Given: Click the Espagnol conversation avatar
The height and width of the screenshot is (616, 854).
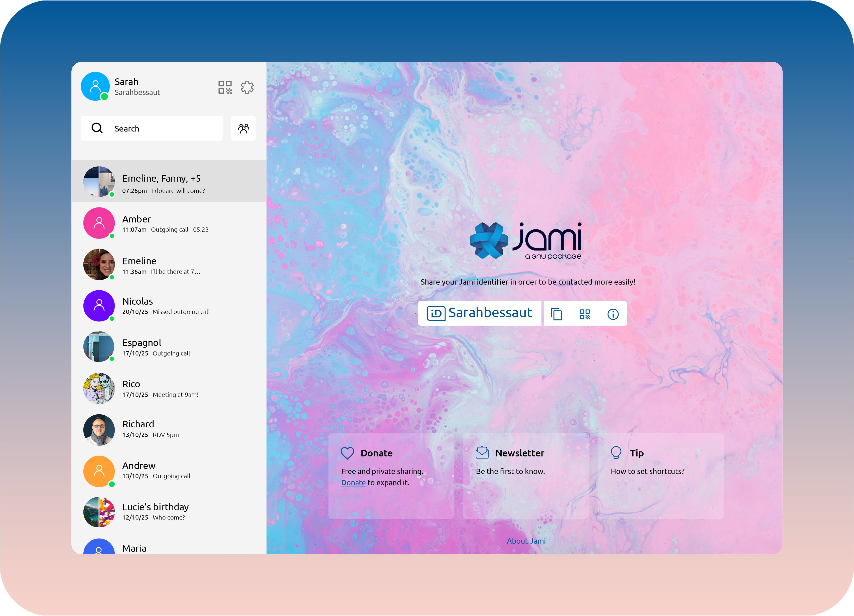Looking at the screenshot, I should pos(99,347).
